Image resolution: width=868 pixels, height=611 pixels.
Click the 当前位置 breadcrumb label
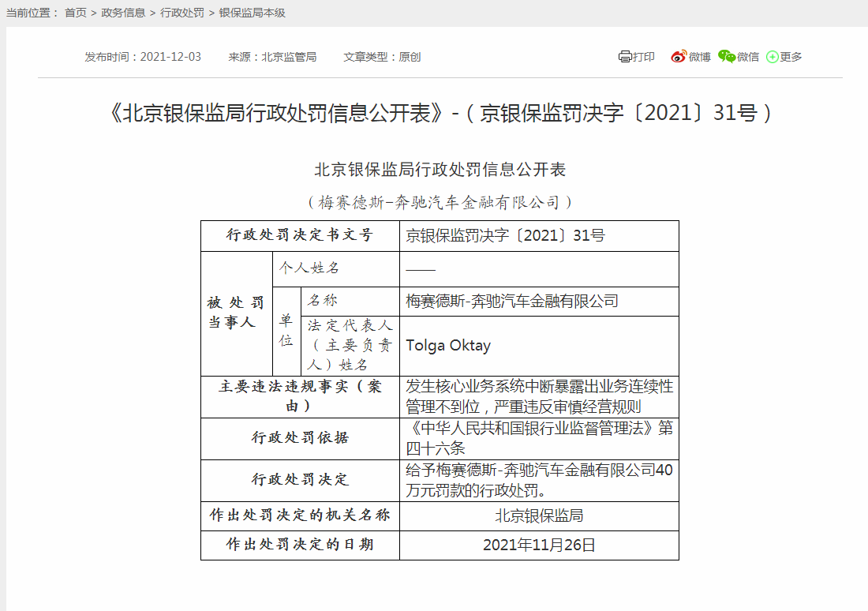click(32, 13)
